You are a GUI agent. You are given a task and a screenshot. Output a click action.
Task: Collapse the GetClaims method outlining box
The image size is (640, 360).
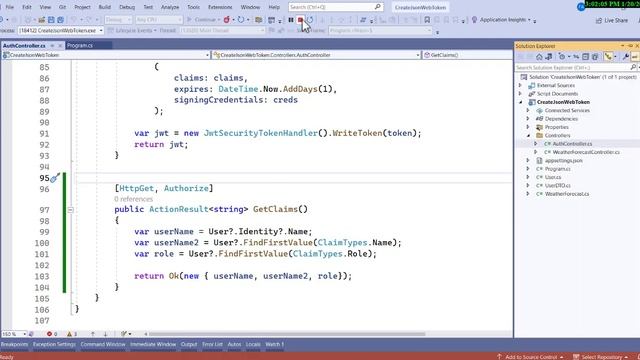point(70,210)
